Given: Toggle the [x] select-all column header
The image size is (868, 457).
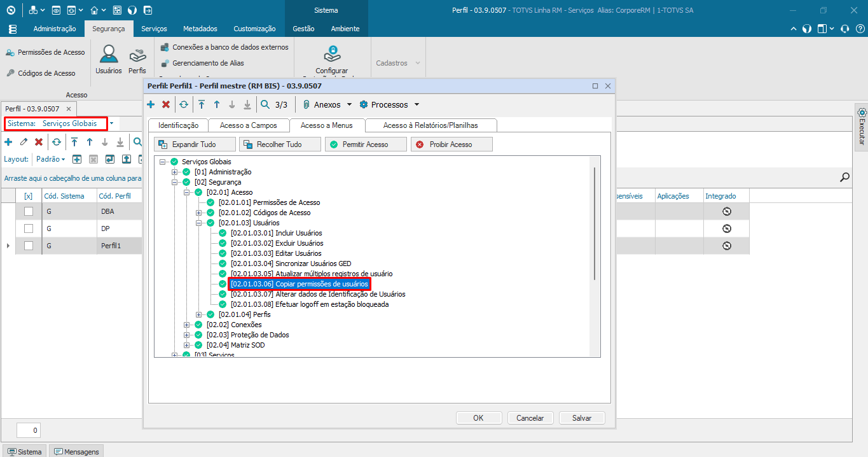Looking at the screenshot, I should 28,196.
